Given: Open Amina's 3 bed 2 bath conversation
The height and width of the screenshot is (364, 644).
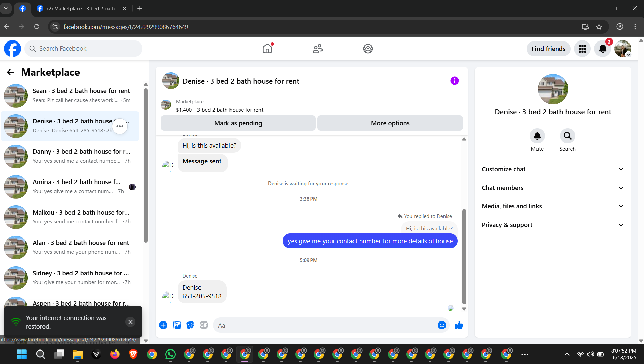Looking at the screenshot, I should (70, 187).
